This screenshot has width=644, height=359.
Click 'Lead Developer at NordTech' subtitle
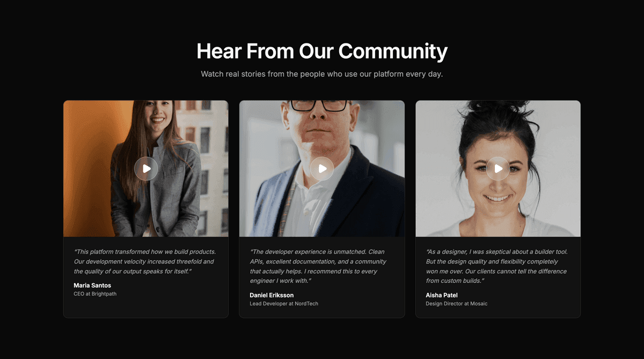(284, 304)
